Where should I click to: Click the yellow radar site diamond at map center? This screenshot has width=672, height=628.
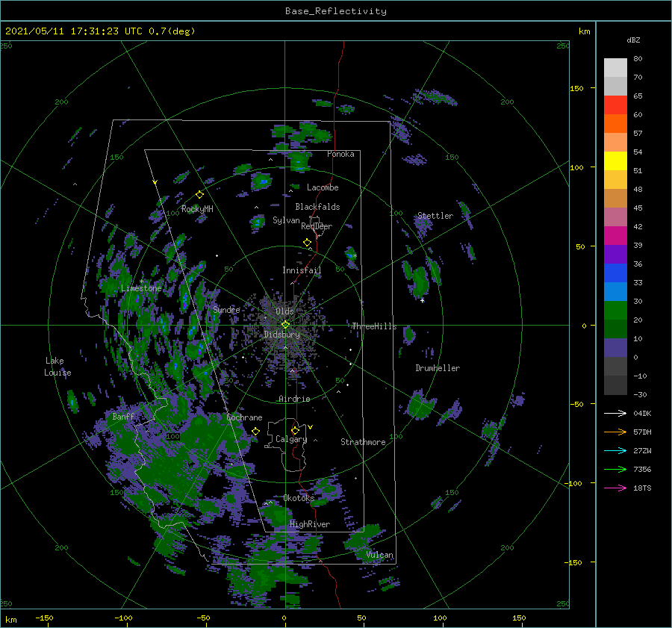pos(285,325)
